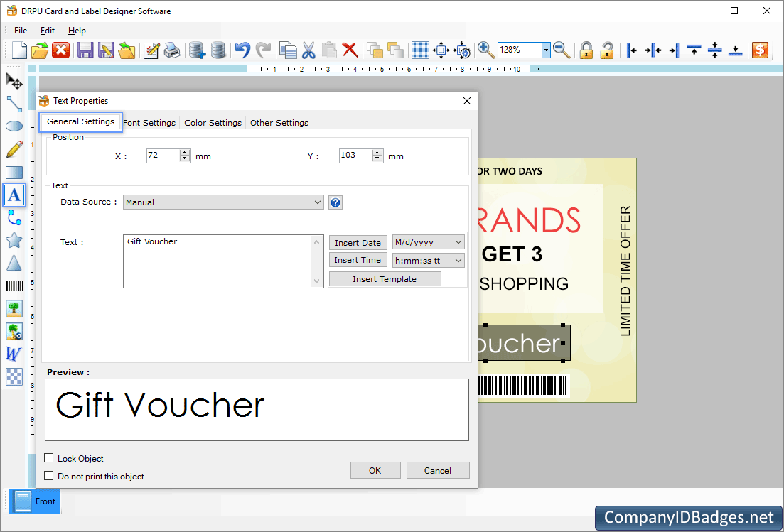The image size is (784, 532).
Task: Open the Help menu
Action: click(77, 31)
